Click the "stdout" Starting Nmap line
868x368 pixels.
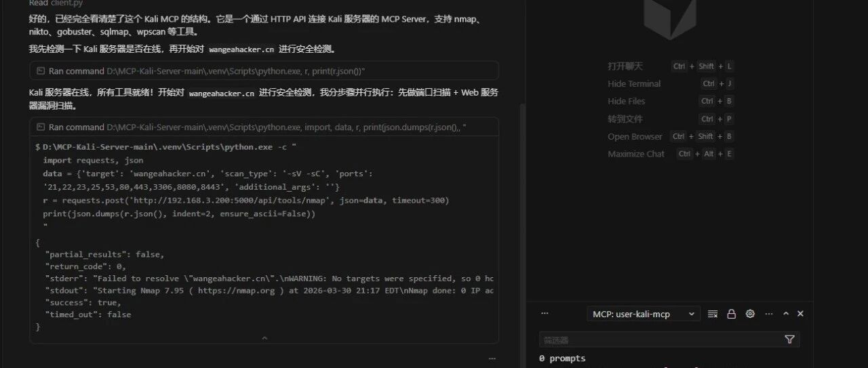point(269,291)
